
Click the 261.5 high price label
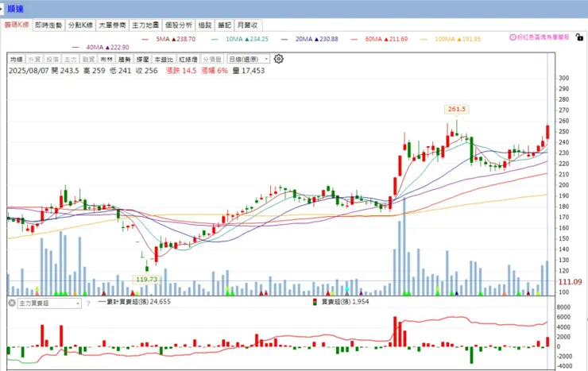(456, 109)
